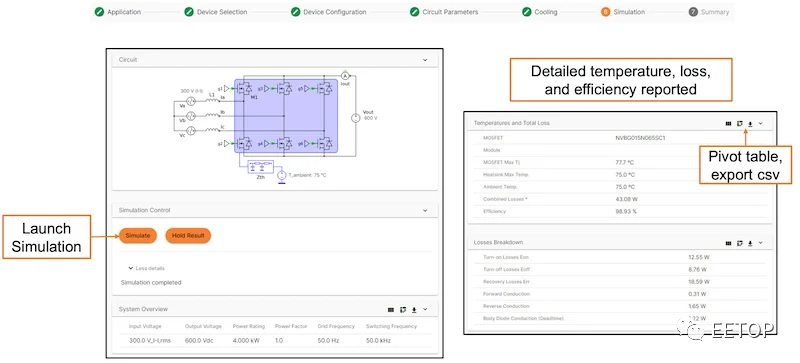This screenshot has width=800, height=363.
Task: Click the Zth thermal network block
Action: pyautogui.click(x=260, y=168)
